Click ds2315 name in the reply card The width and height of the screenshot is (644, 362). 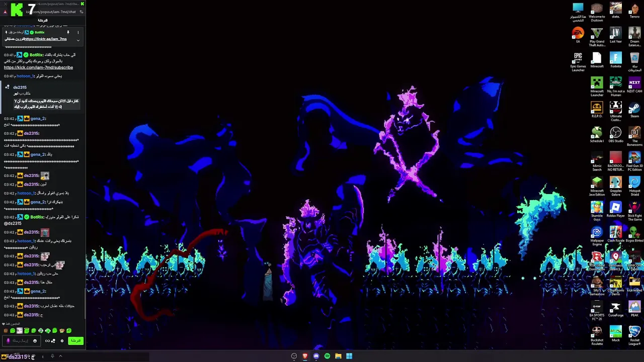click(x=20, y=87)
